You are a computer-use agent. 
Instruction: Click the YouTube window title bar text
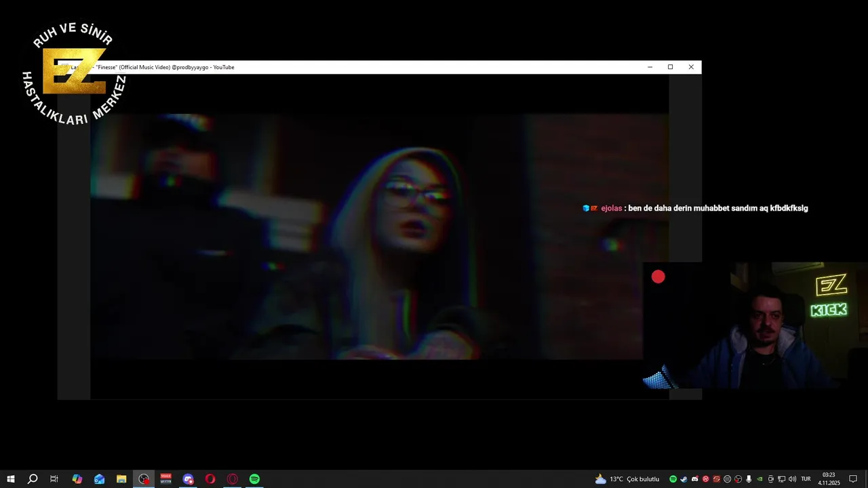pos(153,67)
